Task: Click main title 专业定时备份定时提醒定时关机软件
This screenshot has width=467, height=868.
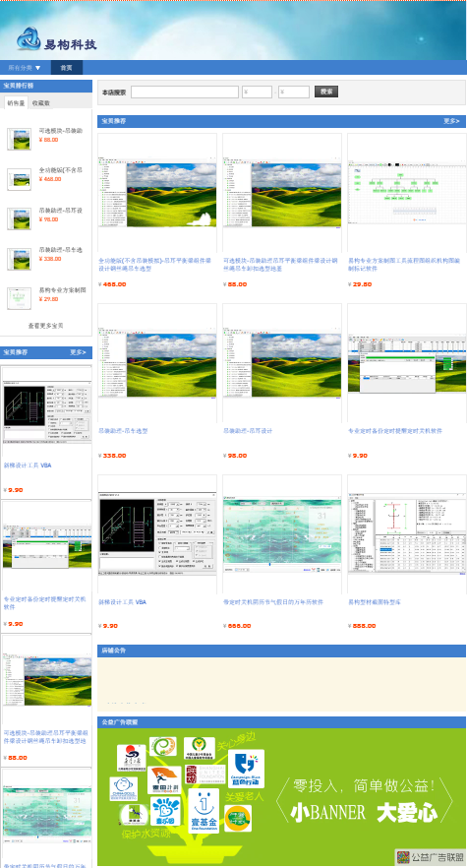Action: pyautogui.click(x=395, y=431)
